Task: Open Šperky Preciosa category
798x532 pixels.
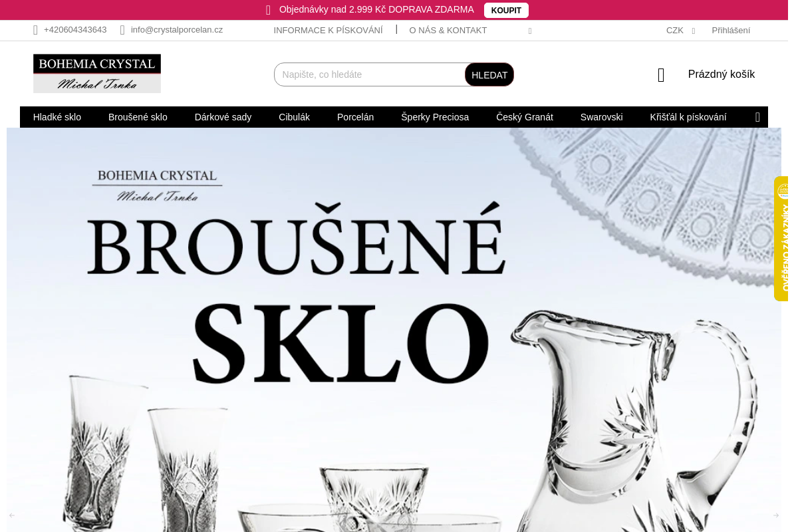Action: pyautogui.click(x=435, y=117)
